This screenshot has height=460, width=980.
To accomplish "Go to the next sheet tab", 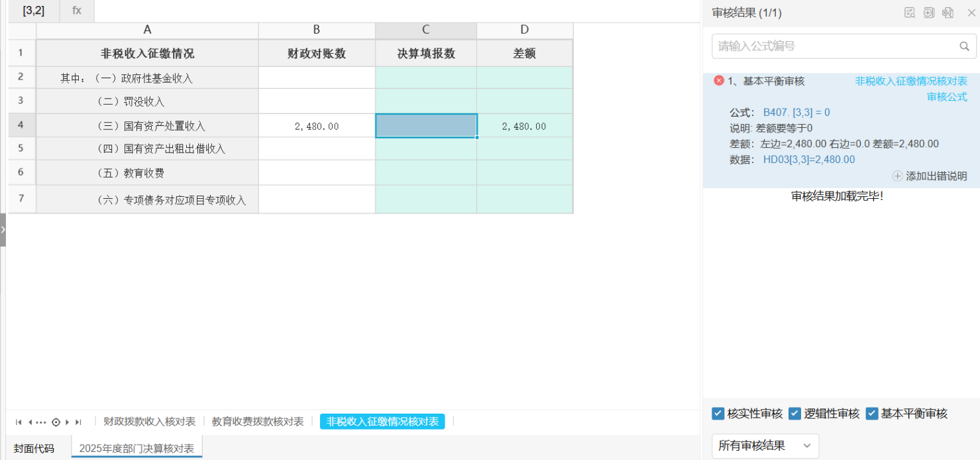I will (x=68, y=422).
